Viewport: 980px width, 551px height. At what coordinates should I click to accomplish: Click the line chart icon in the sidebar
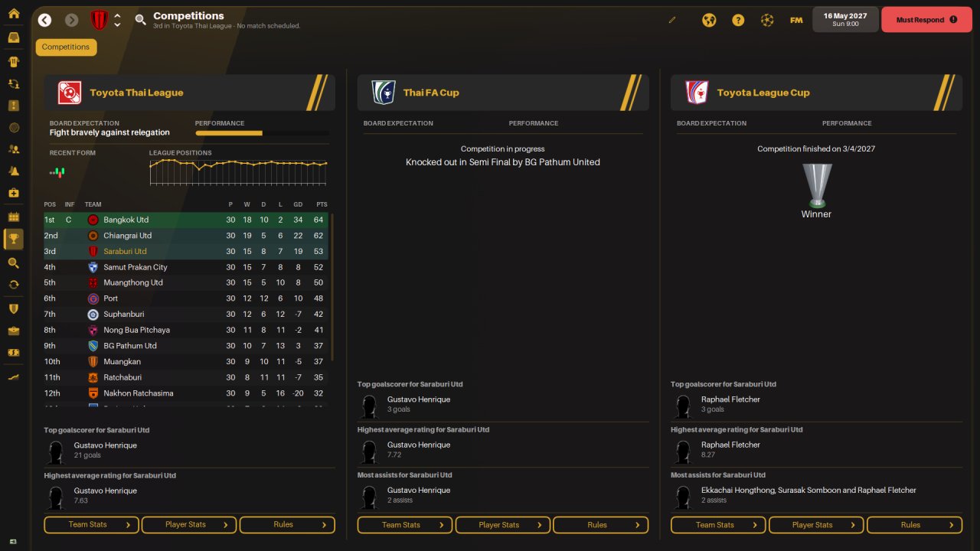click(x=14, y=377)
